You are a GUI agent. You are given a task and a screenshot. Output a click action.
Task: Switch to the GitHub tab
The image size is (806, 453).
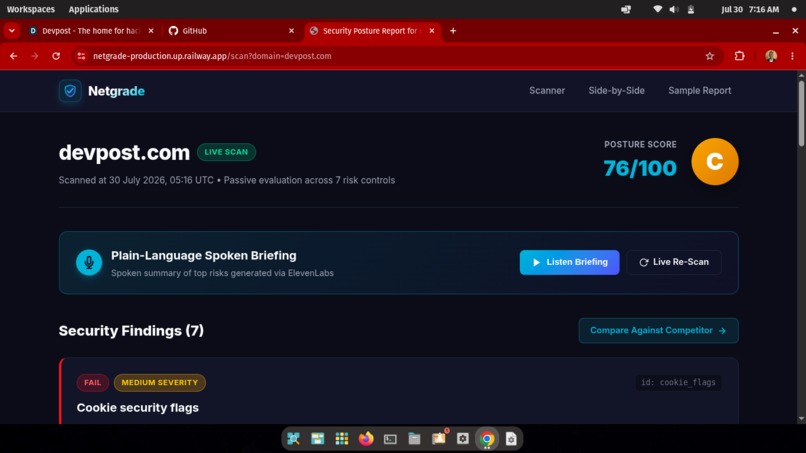point(231,31)
